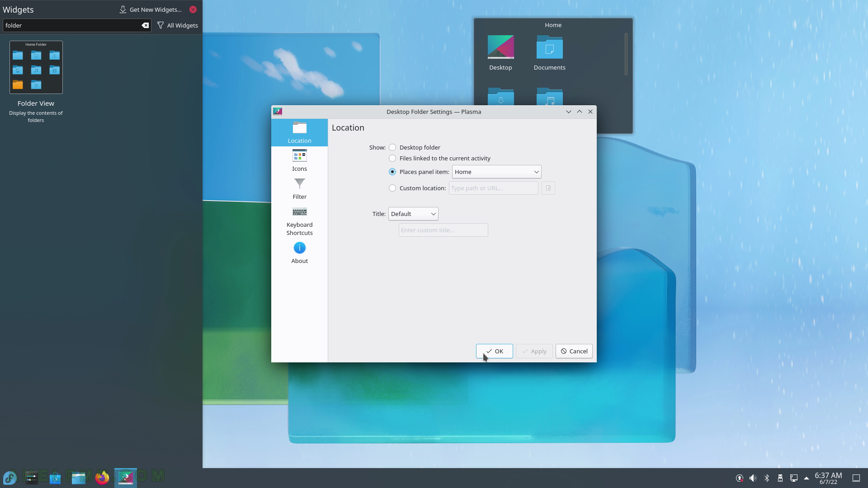This screenshot has width=868, height=488.
Task: Close the Desktop Folder Settings window
Action: point(590,112)
